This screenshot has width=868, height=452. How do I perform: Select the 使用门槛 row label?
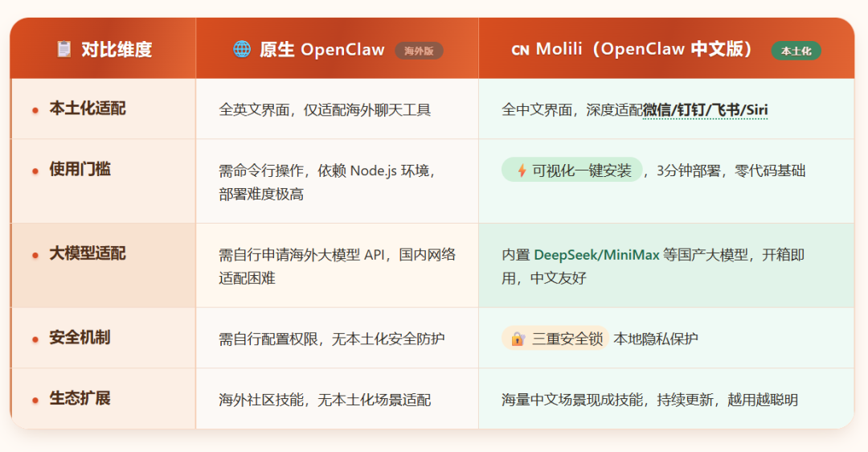(80, 169)
